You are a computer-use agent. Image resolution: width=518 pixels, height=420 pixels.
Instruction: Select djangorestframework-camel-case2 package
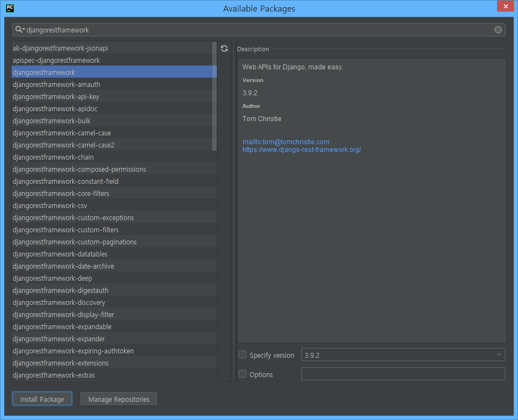point(114,145)
